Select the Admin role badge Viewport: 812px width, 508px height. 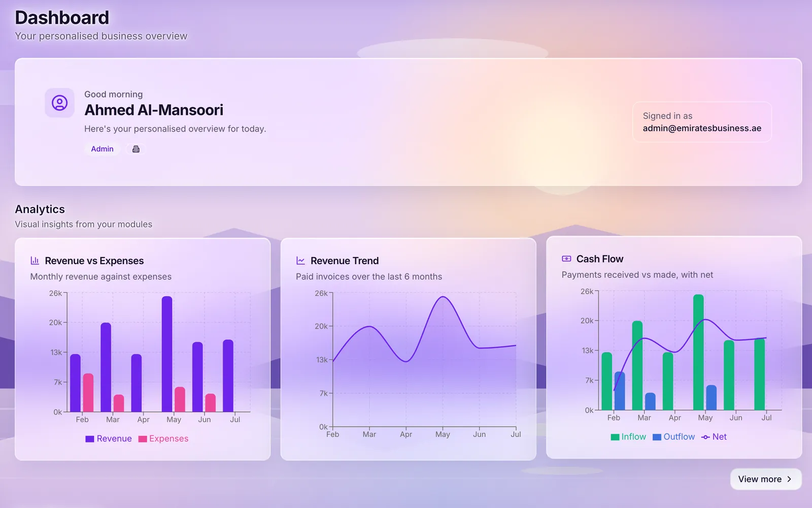103,149
